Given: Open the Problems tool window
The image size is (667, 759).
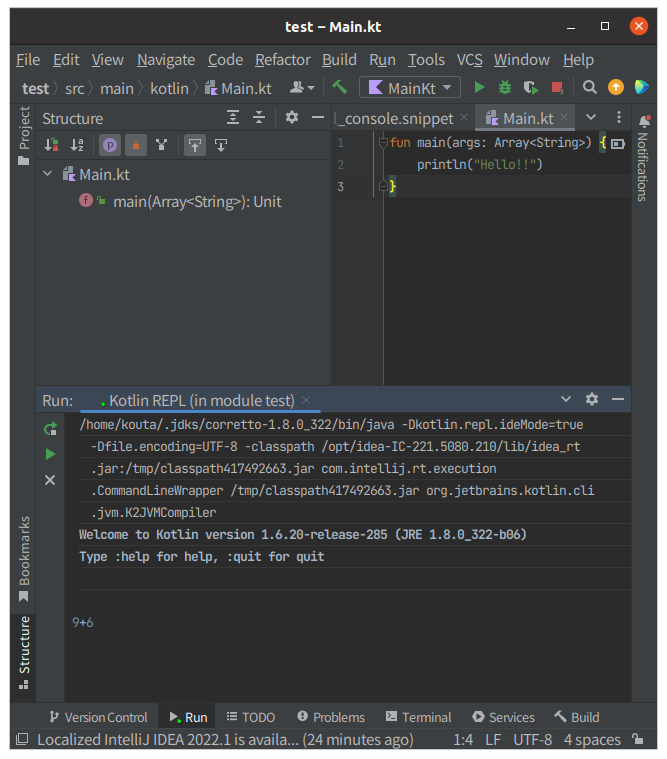Looking at the screenshot, I should [332, 717].
